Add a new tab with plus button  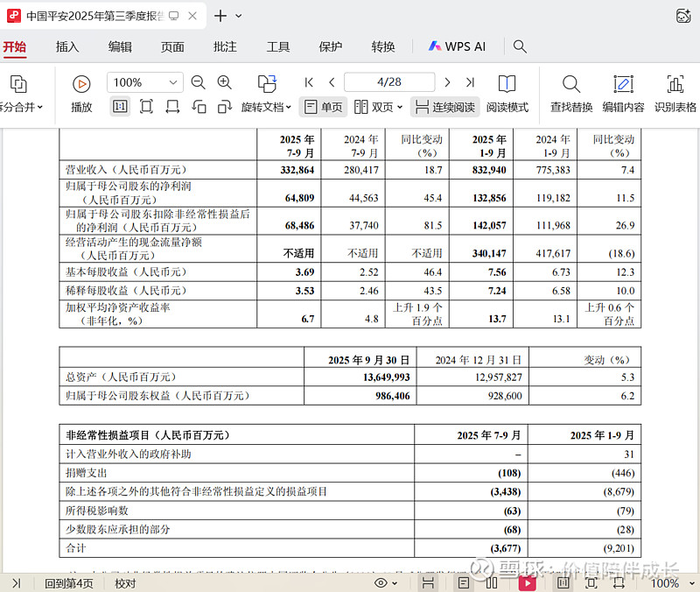pyautogui.click(x=220, y=16)
